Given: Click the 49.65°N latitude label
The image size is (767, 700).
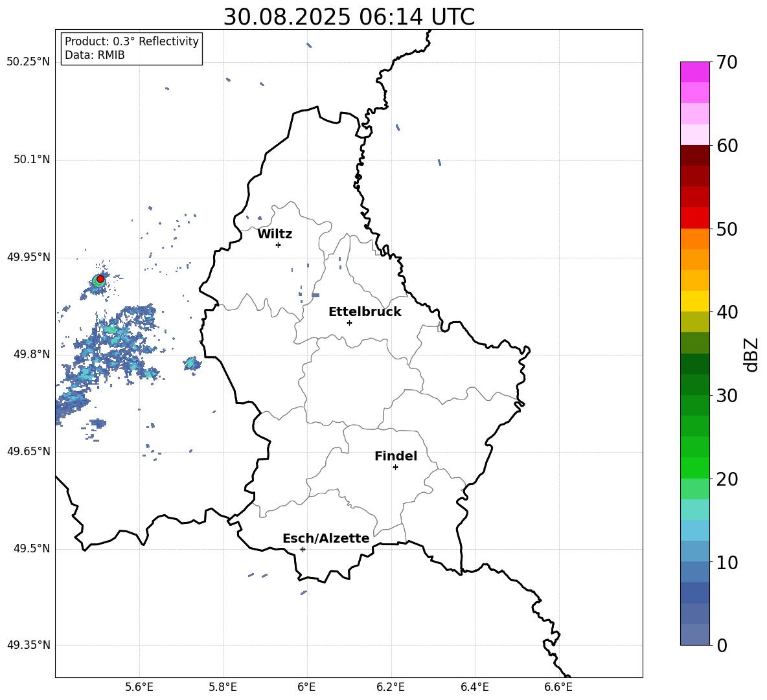Looking at the screenshot, I should (x=29, y=451).
